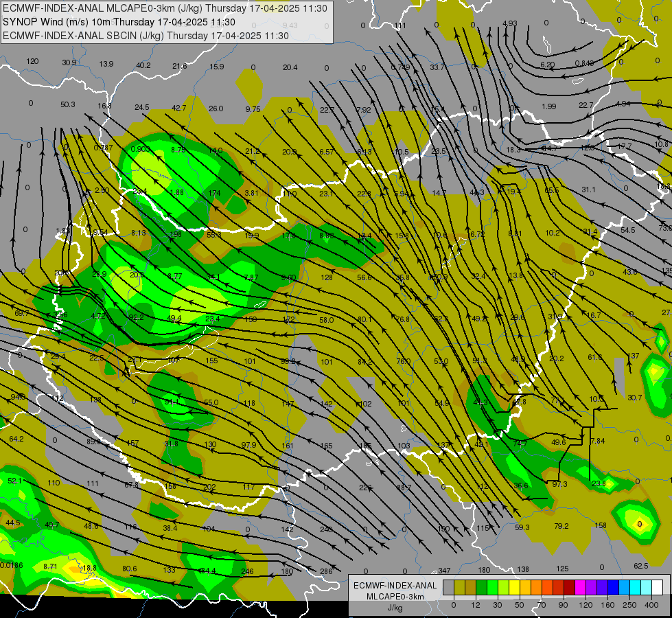Click the map value 50.3

(x=68, y=104)
